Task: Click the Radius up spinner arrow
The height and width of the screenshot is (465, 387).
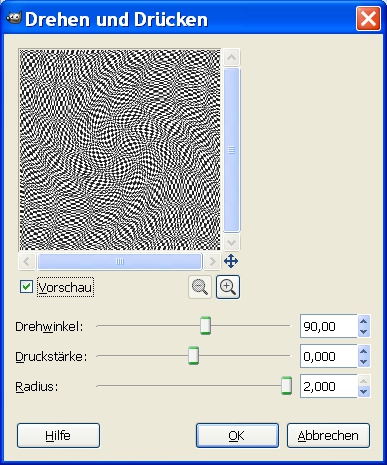Action: tap(364, 381)
